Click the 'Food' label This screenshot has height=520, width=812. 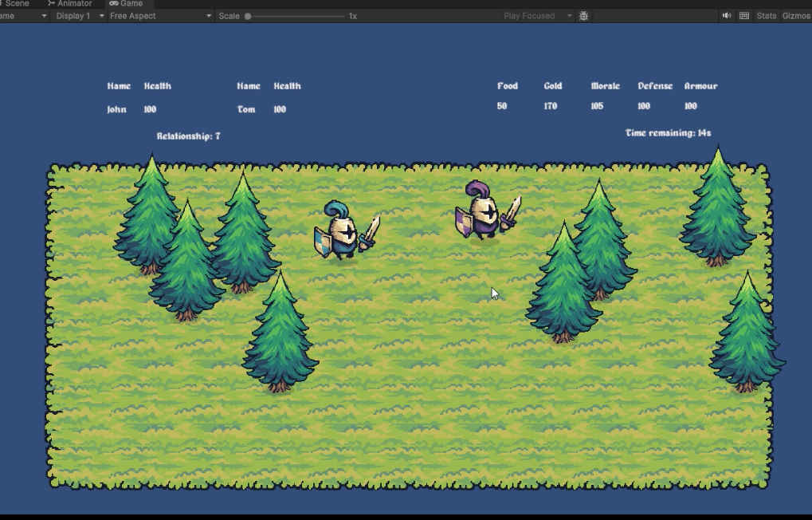pos(508,86)
